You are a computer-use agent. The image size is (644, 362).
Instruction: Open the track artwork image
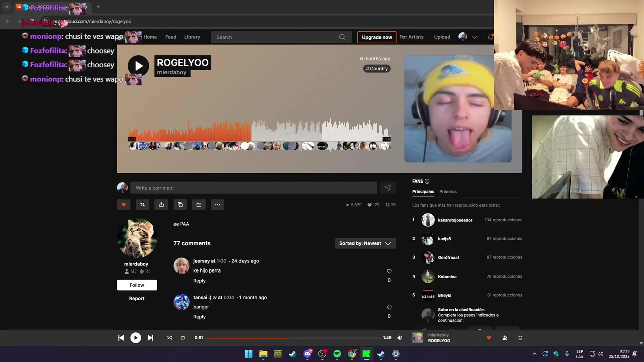tap(457, 109)
